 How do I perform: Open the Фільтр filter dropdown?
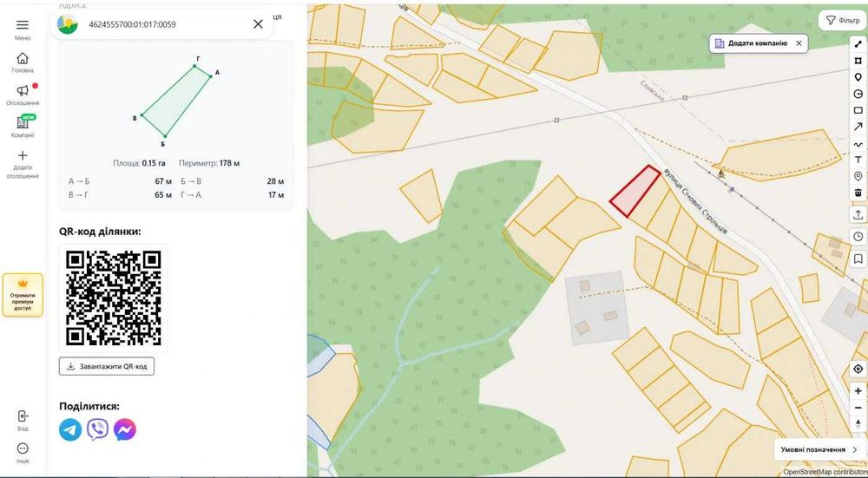click(x=843, y=21)
